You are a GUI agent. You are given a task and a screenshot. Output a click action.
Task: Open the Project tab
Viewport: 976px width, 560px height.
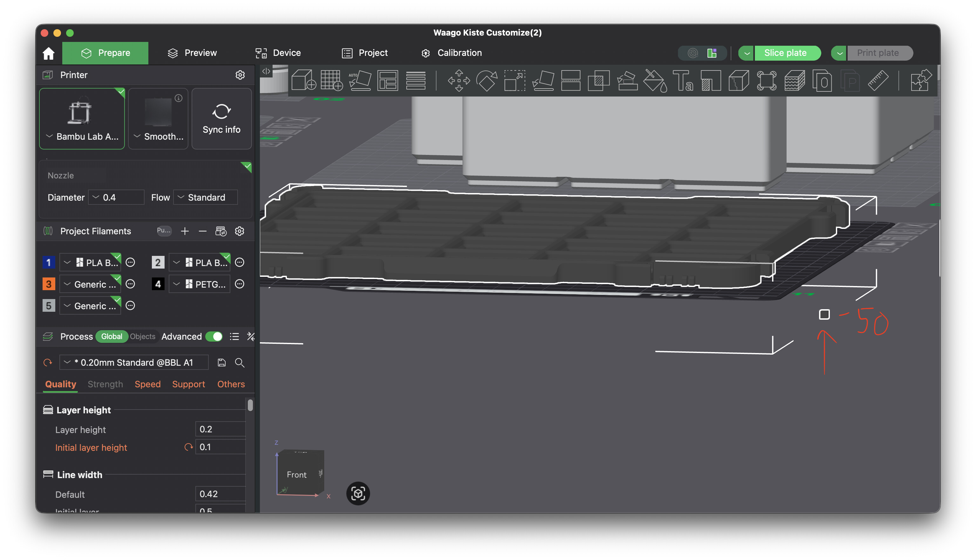pyautogui.click(x=365, y=53)
